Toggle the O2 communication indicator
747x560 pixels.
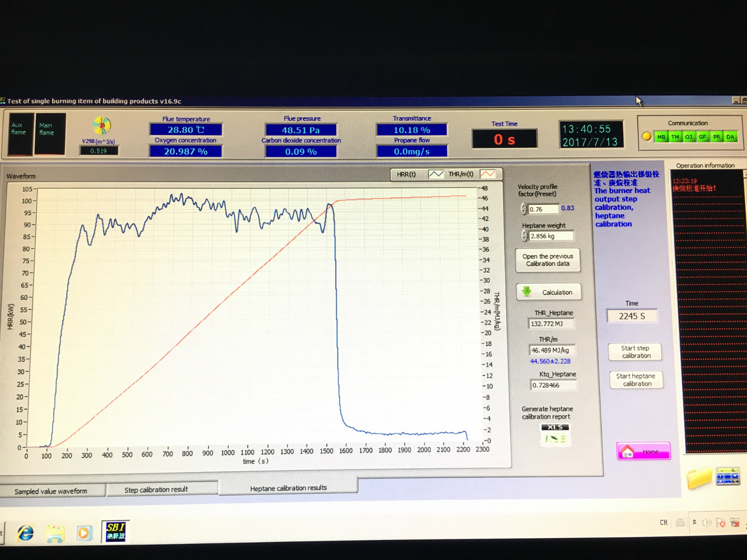pos(689,137)
